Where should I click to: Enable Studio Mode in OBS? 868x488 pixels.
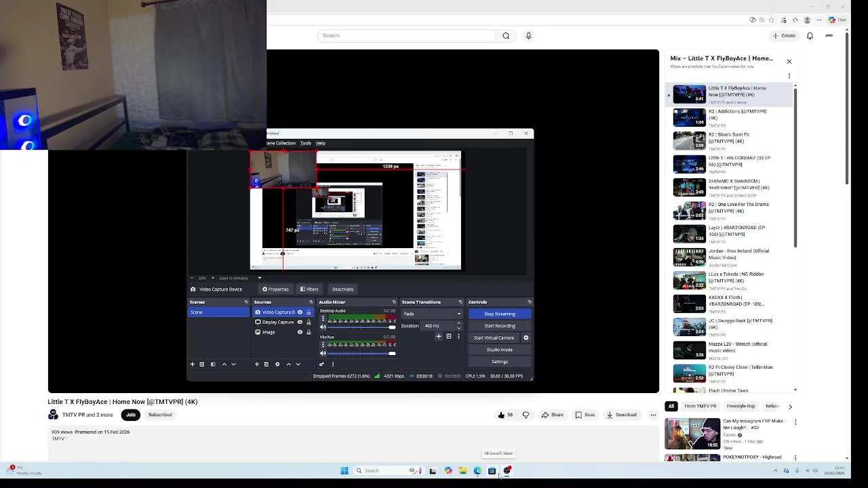click(x=500, y=350)
